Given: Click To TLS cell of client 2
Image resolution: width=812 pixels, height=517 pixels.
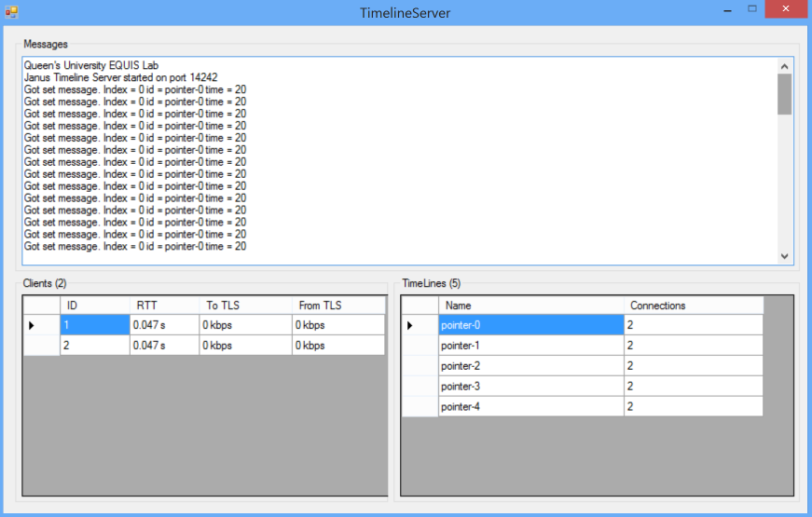Looking at the screenshot, I should pyautogui.click(x=246, y=346).
